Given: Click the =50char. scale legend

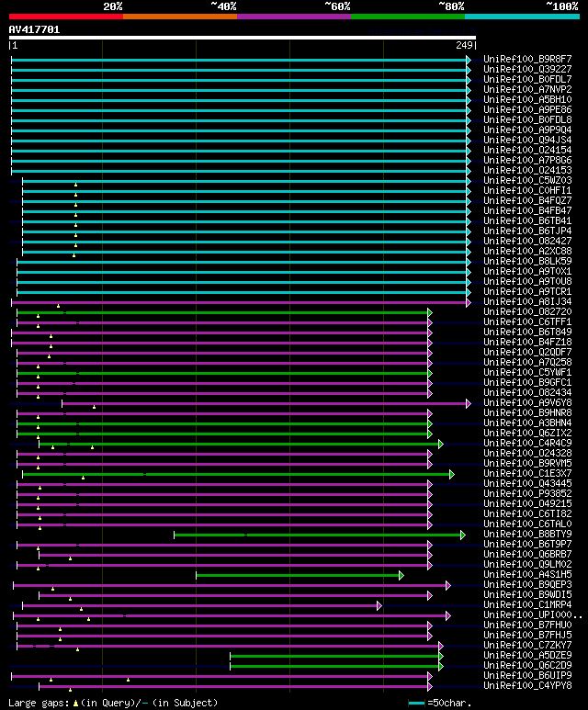Looking at the screenshot, I should click(439, 704).
